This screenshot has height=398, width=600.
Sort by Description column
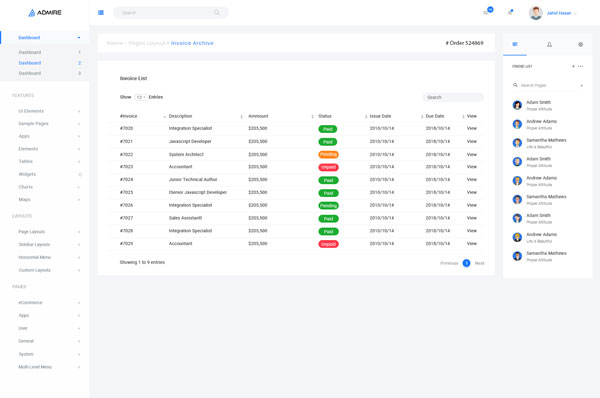point(205,116)
